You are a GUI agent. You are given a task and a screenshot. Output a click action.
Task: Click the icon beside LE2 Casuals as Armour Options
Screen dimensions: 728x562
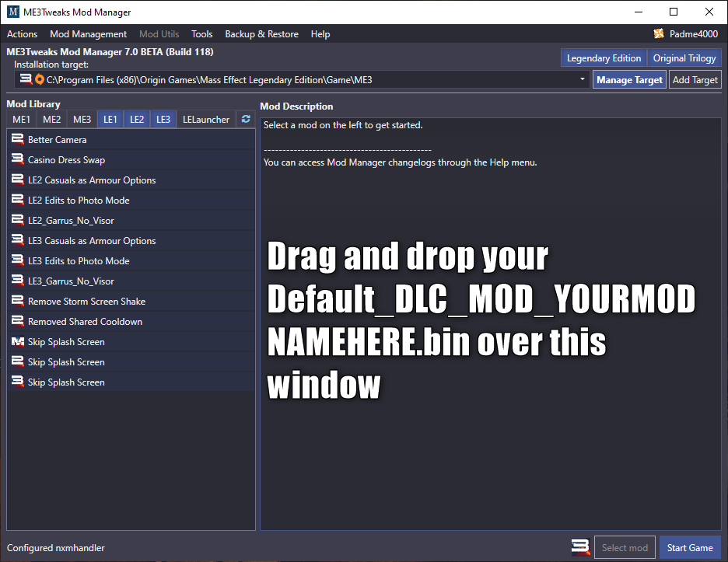coord(18,179)
